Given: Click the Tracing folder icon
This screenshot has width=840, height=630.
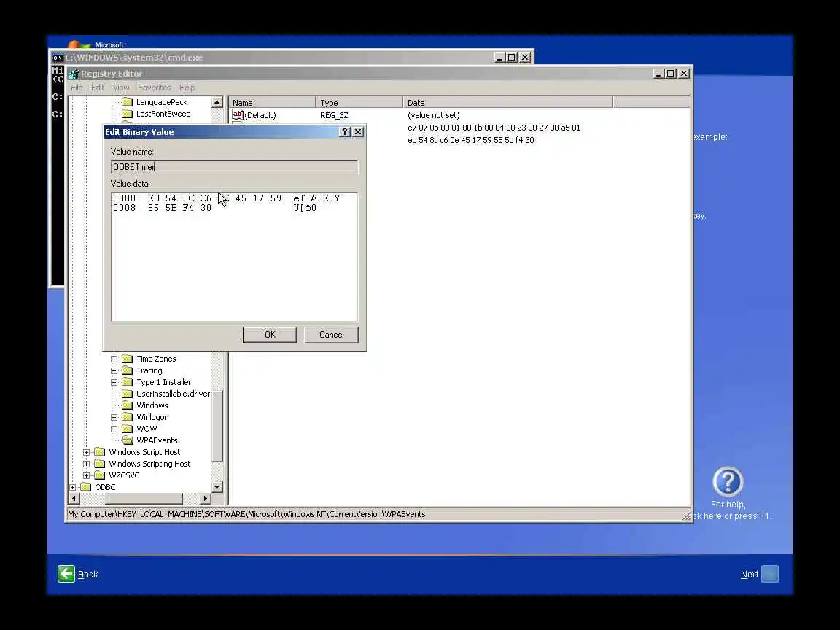Looking at the screenshot, I should (x=127, y=370).
